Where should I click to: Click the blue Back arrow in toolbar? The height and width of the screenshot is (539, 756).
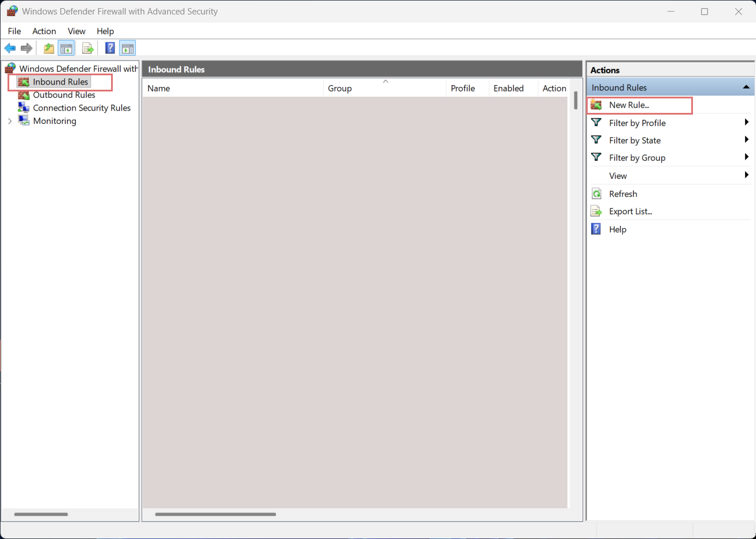point(10,48)
